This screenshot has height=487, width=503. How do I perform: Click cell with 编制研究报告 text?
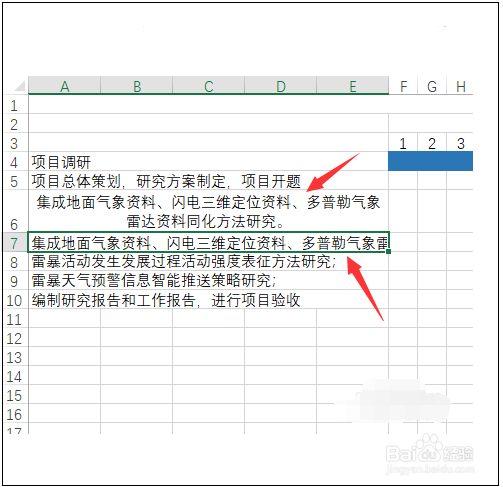point(209,299)
